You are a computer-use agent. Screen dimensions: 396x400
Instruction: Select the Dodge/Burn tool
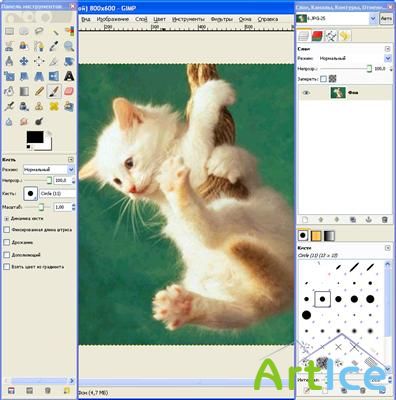pyautogui.click(x=39, y=121)
